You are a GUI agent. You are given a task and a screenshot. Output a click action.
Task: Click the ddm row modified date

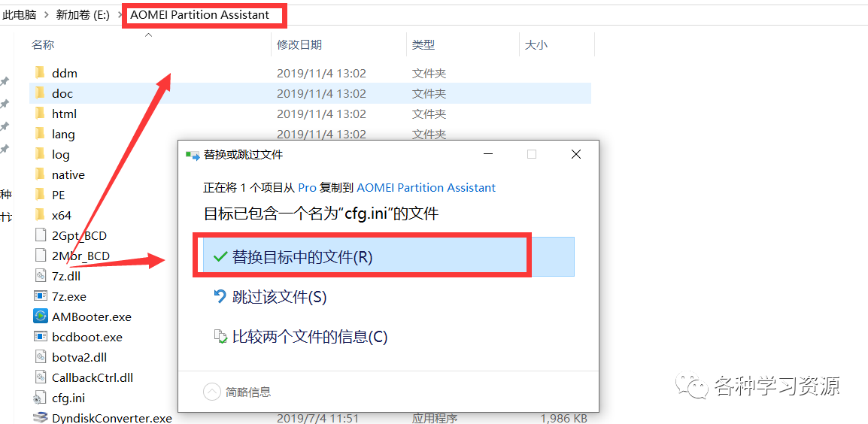[321, 73]
